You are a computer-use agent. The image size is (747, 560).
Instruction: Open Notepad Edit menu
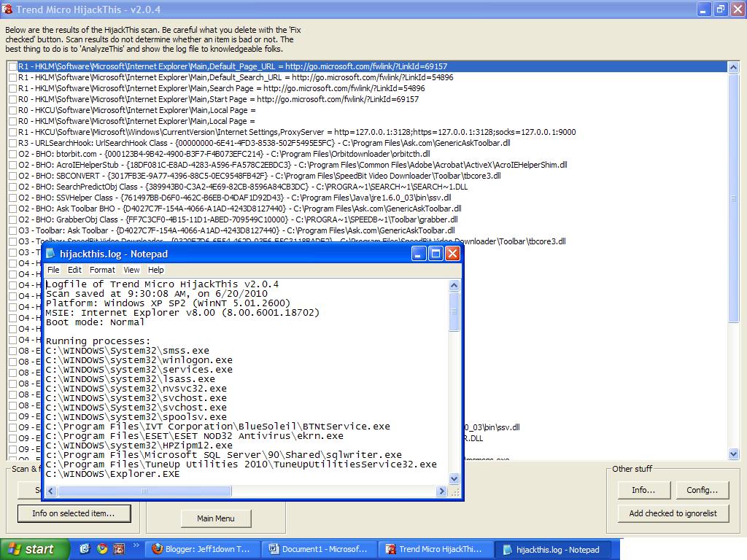point(74,270)
